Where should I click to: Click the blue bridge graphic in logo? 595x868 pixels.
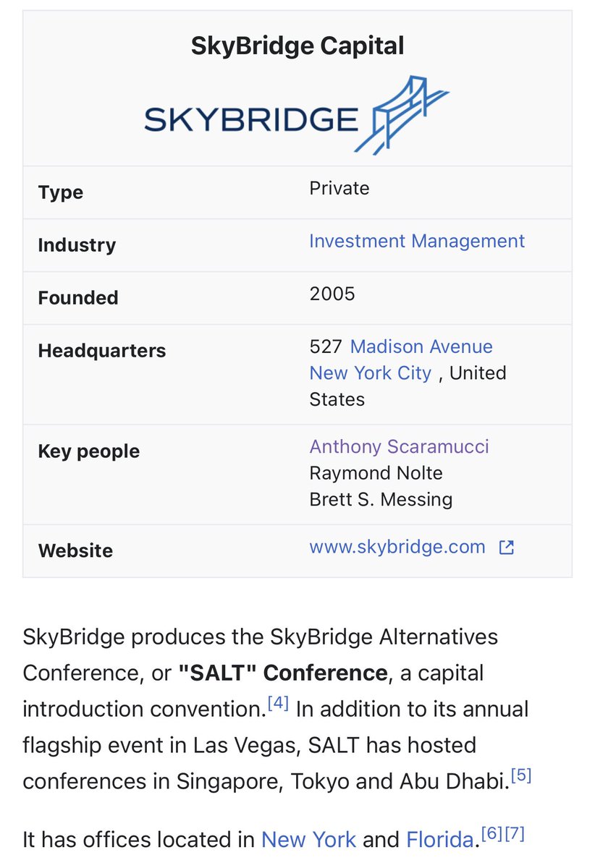pyautogui.click(x=408, y=116)
